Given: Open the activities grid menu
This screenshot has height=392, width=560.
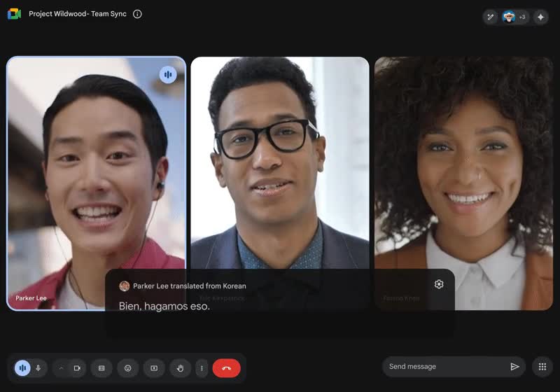Looking at the screenshot, I should coord(542,367).
